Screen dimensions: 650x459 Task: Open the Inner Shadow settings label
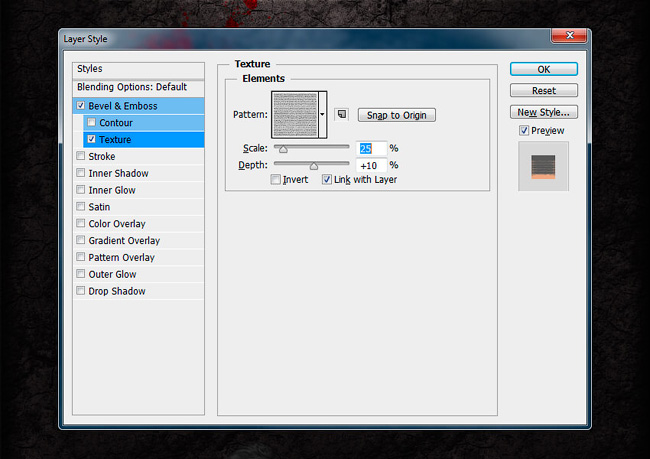point(118,173)
